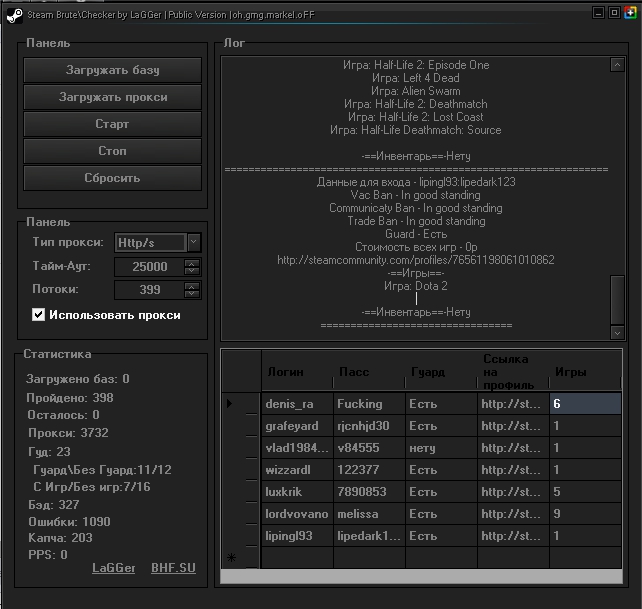
Task: Minimize the checker window
Action: pyautogui.click(x=598, y=13)
